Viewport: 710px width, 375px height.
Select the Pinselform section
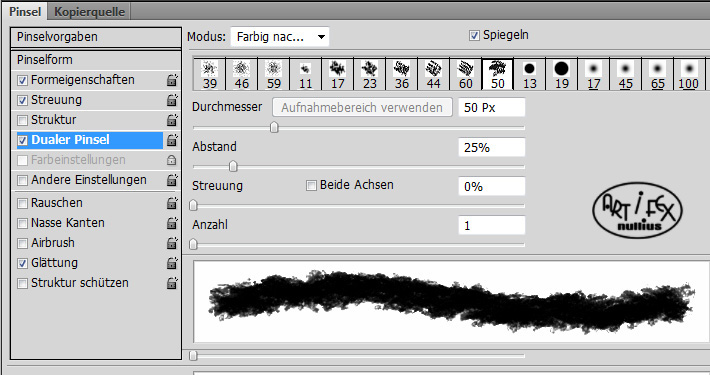tap(96, 60)
